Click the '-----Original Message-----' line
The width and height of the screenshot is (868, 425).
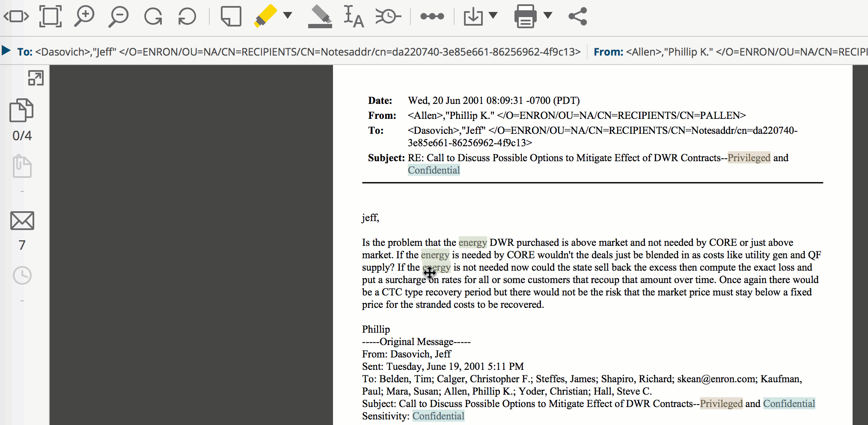416,342
